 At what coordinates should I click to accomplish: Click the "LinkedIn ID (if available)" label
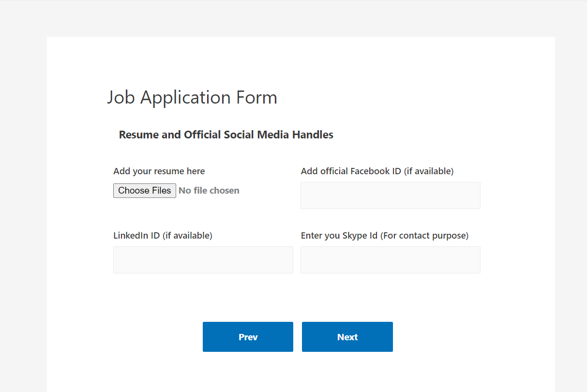point(163,236)
